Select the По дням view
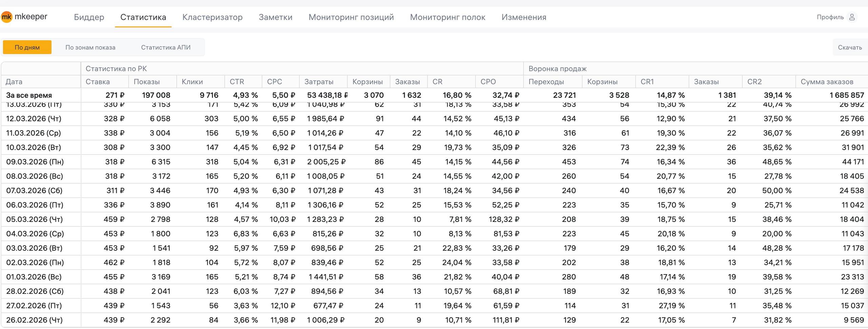Viewport: 868px width, 329px height. (x=27, y=47)
